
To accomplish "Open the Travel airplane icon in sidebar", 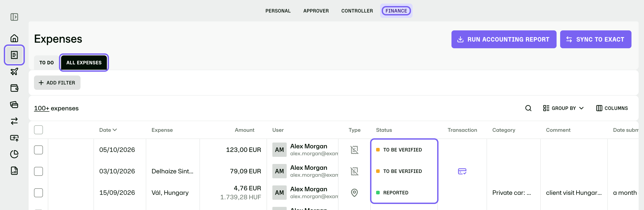I will (x=14, y=72).
